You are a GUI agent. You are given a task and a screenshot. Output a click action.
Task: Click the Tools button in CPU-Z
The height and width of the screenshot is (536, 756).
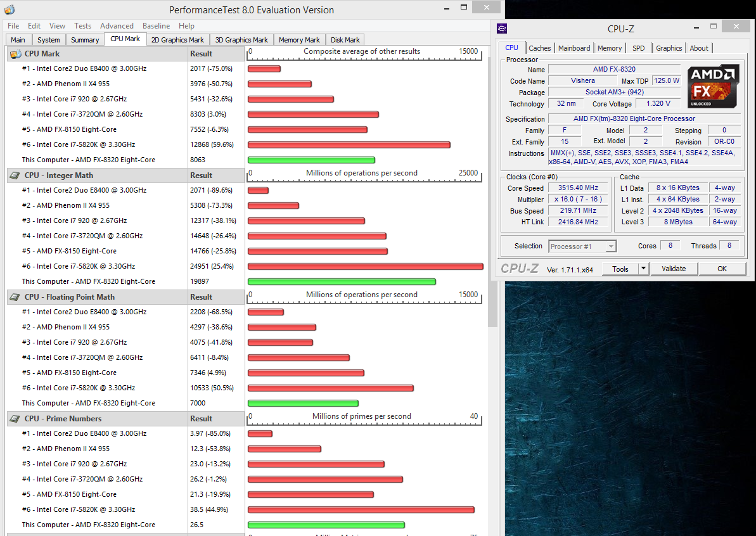pyautogui.click(x=620, y=269)
